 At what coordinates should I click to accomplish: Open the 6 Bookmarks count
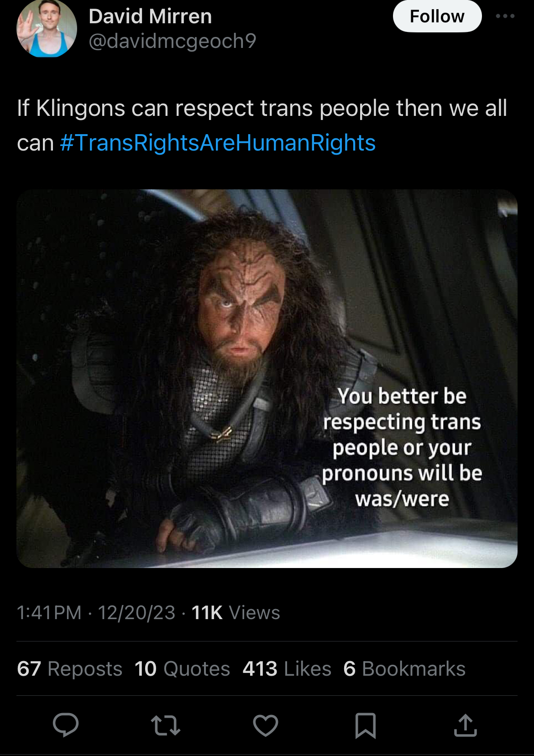click(404, 669)
